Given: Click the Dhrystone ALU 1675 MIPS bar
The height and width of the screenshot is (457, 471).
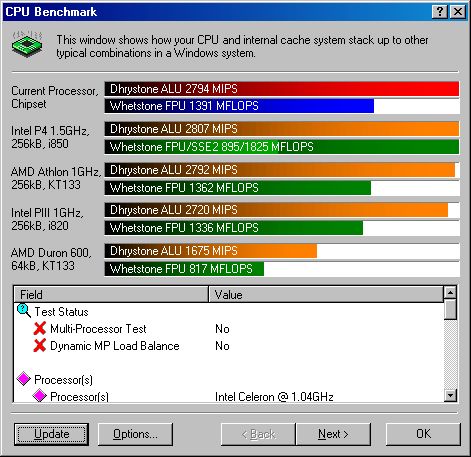Looking at the screenshot, I should point(211,251).
